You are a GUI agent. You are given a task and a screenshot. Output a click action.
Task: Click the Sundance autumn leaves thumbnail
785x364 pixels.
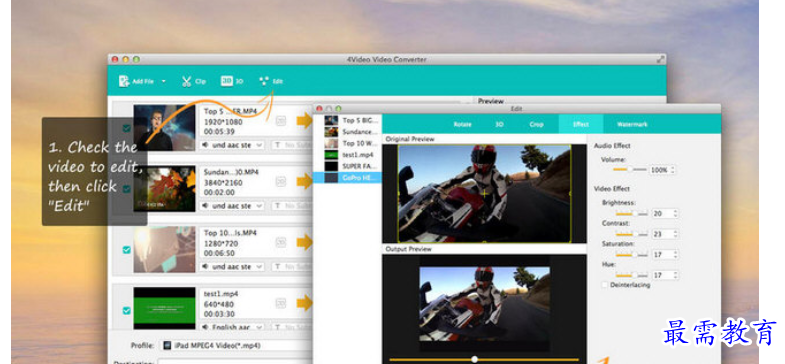point(164,188)
